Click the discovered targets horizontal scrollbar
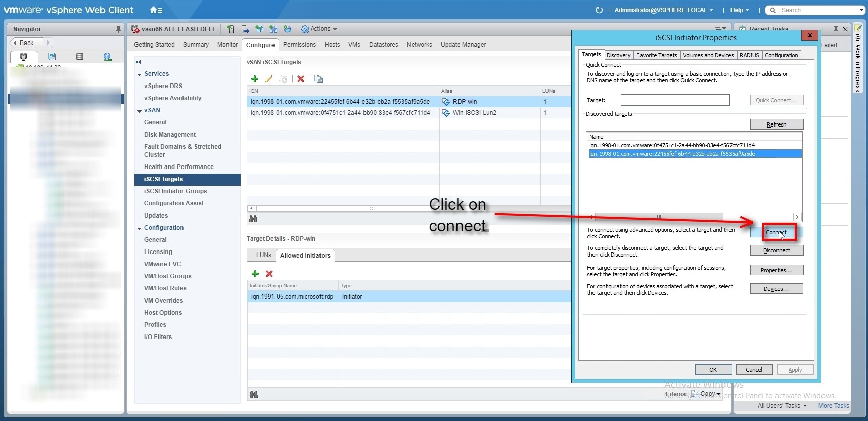This screenshot has height=421, width=868. [659, 217]
